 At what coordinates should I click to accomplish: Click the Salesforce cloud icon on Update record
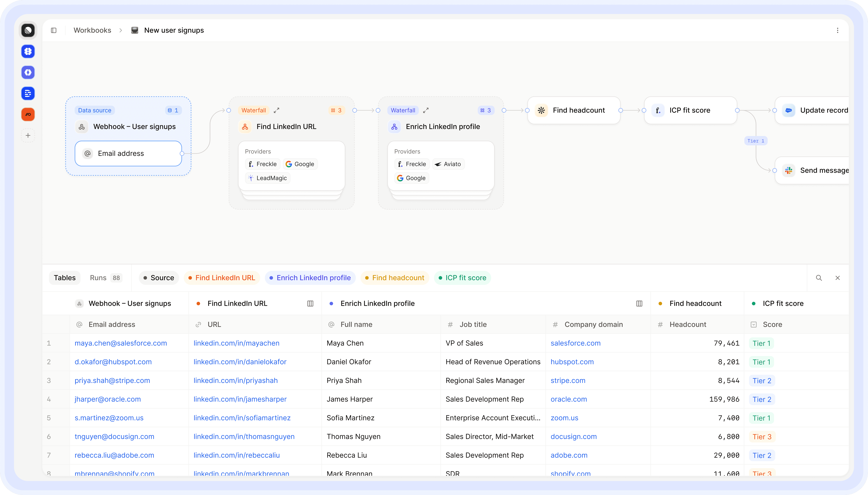789,110
